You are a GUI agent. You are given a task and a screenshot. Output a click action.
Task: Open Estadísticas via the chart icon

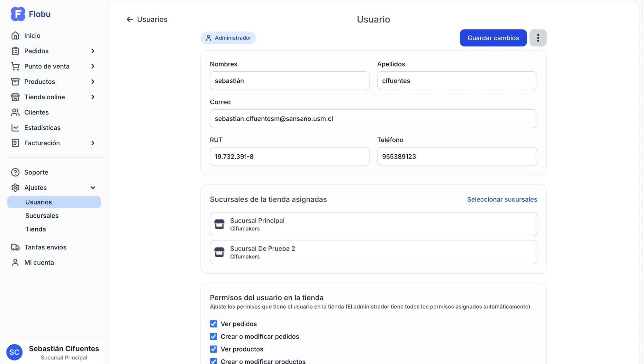(x=15, y=128)
